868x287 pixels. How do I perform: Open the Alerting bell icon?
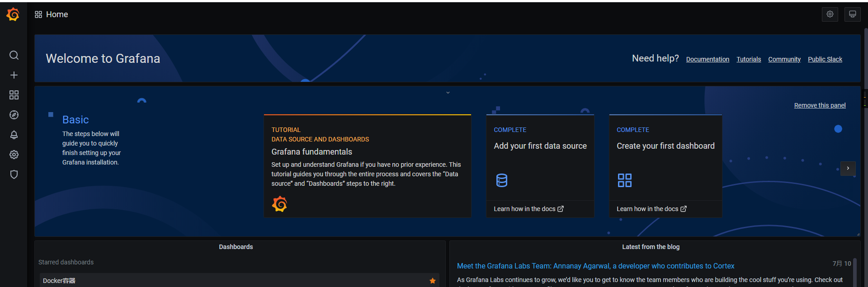point(14,135)
